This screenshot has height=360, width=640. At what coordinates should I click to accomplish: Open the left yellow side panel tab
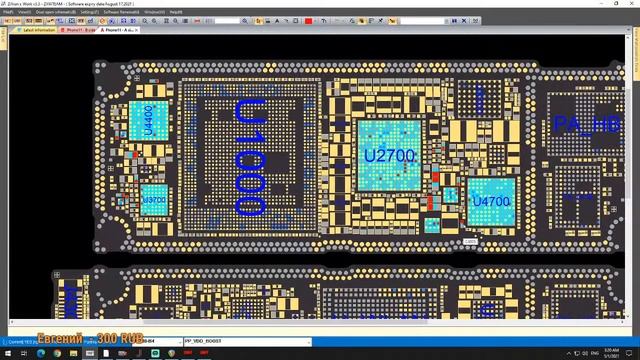click(3, 39)
